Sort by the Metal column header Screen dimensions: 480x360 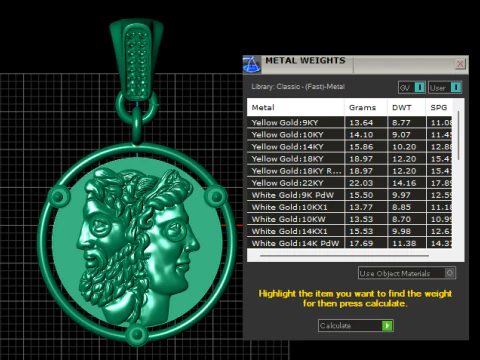point(296,107)
